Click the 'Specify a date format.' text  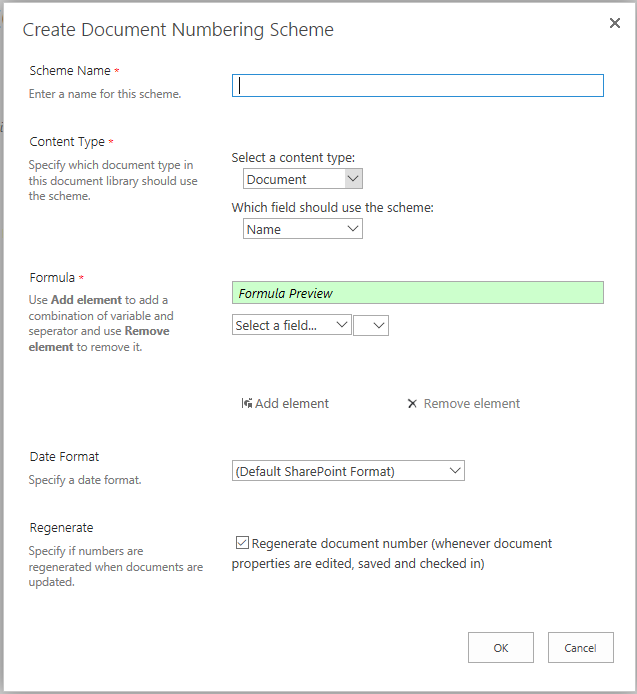[x=85, y=480]
